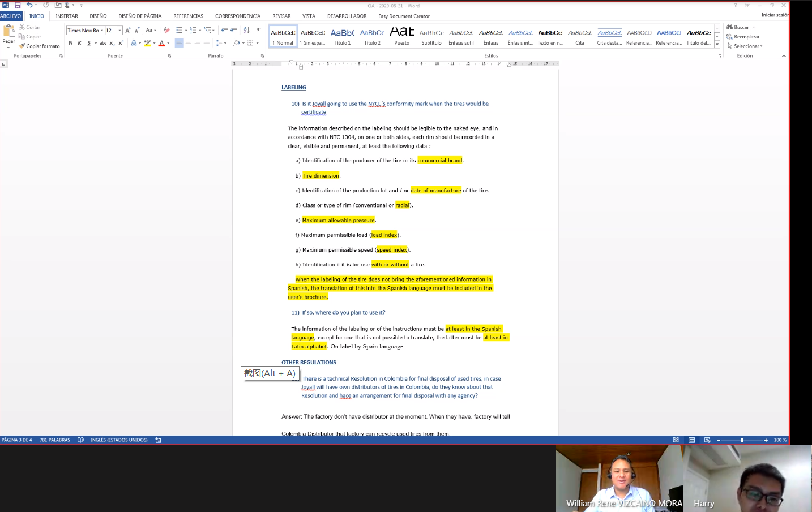Toggle show paragraph marks (¶) button

pos(259,31)
